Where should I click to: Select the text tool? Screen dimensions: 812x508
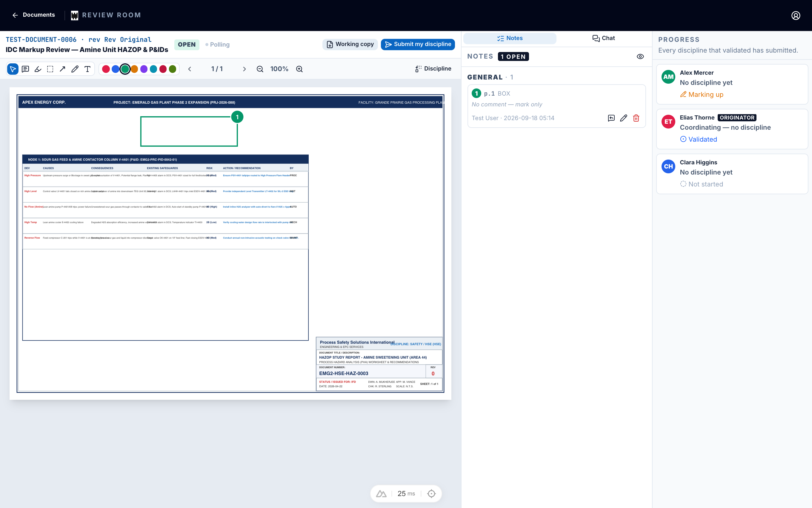[87, 69]
